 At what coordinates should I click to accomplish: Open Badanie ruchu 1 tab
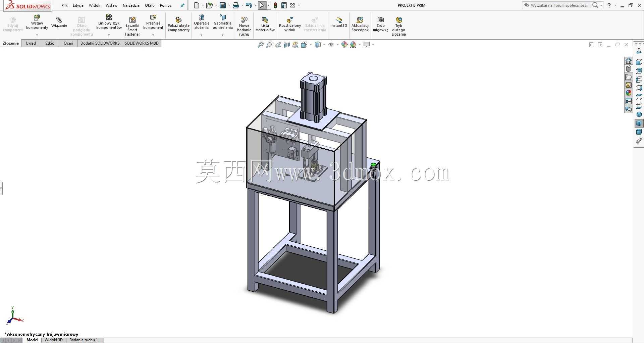84,340
